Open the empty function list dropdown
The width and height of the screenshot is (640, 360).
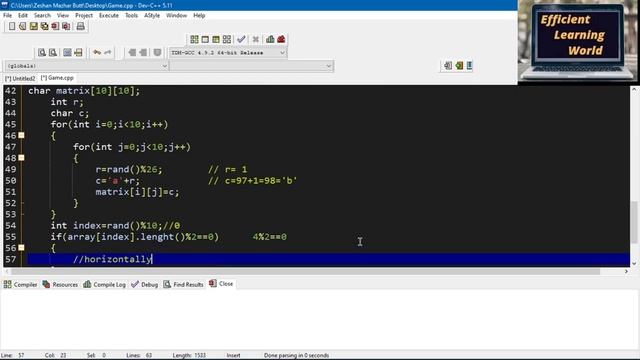[x=251, y=66]
